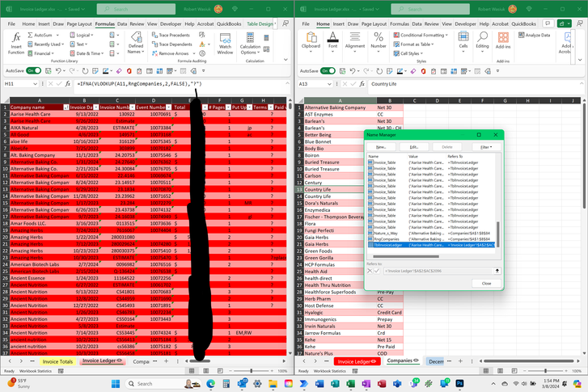Image resolution: width=588 pixels, height=392 pixels.
Task: Undo in the right window toolbar
Action: click(353, 70)
